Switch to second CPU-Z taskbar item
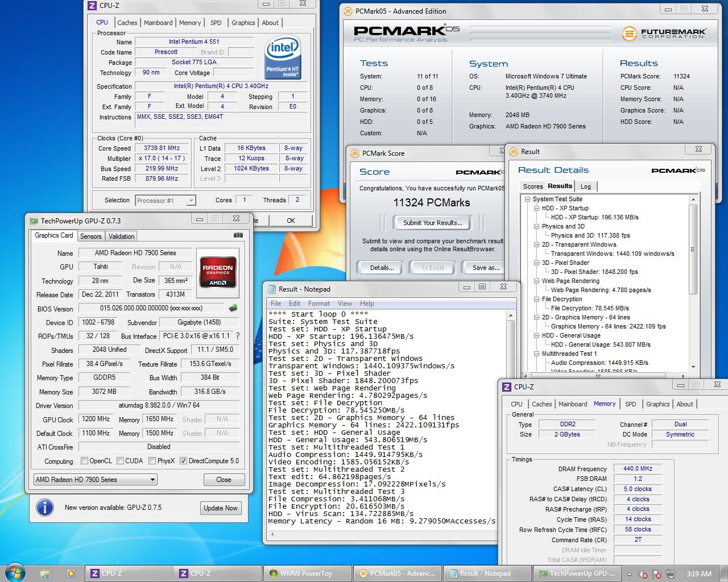728x582 pixels. tap(217, 573)
